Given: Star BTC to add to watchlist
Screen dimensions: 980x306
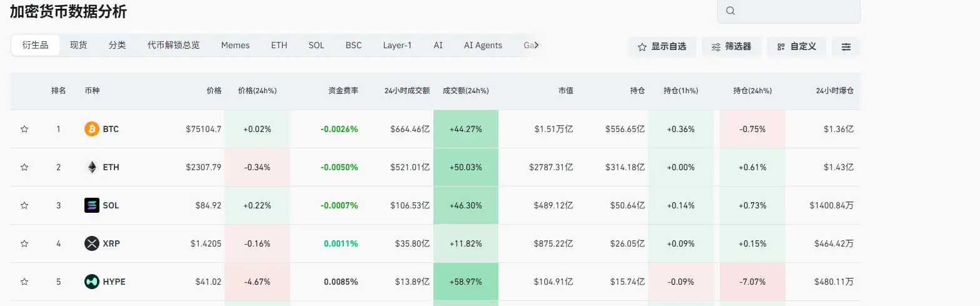Looking at the screenshot, I should 24,130.
